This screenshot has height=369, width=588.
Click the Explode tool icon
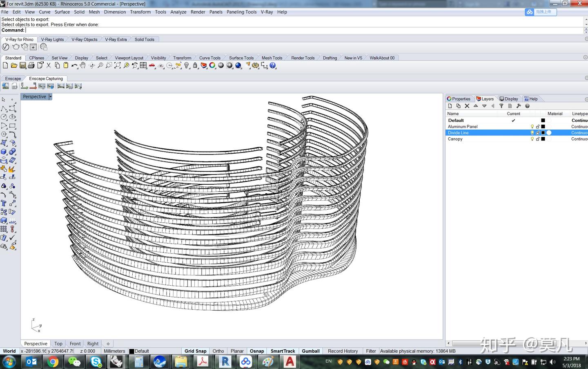click(x=12, y=169)
